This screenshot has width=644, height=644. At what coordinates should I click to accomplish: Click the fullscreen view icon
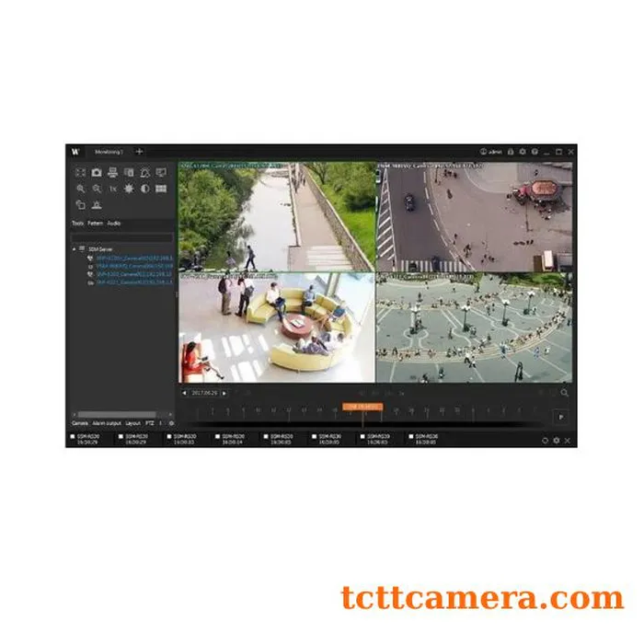[80, 172]
